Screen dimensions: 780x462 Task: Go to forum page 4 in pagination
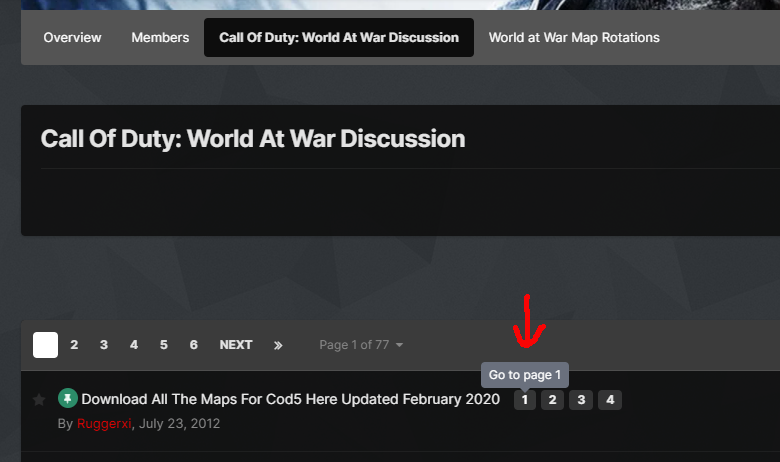(134, 345)
